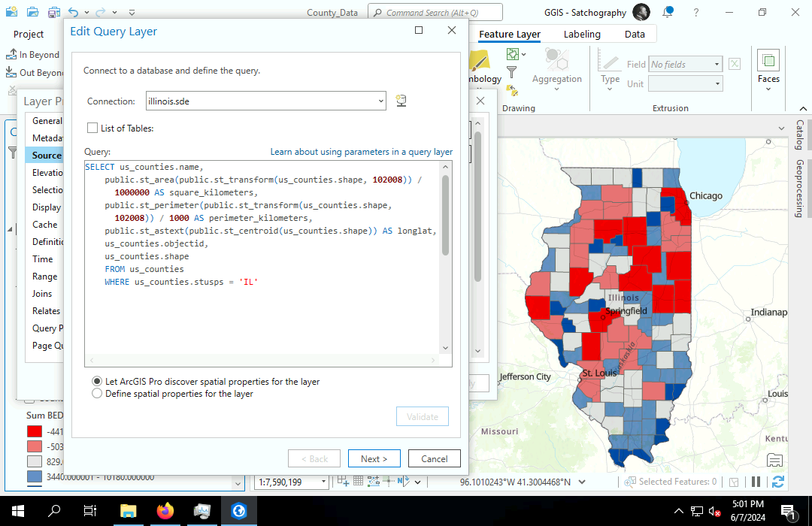The image size is (812, 526).
Task: Click the Next button
Action: click(x=374, y=458)
